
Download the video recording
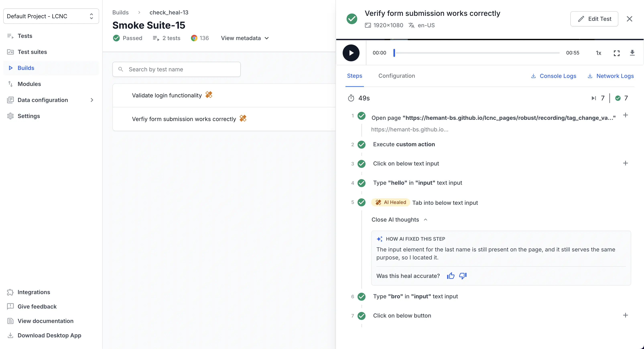632,53
